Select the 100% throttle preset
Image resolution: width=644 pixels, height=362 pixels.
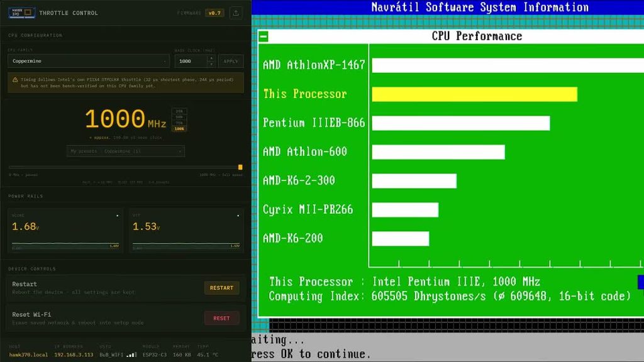point(179,129)
